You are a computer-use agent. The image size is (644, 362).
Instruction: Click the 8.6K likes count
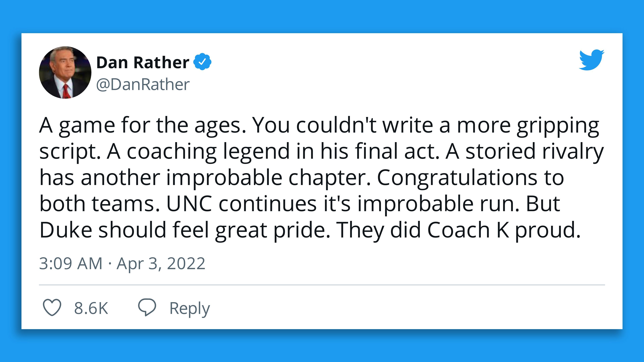(91, 308)
